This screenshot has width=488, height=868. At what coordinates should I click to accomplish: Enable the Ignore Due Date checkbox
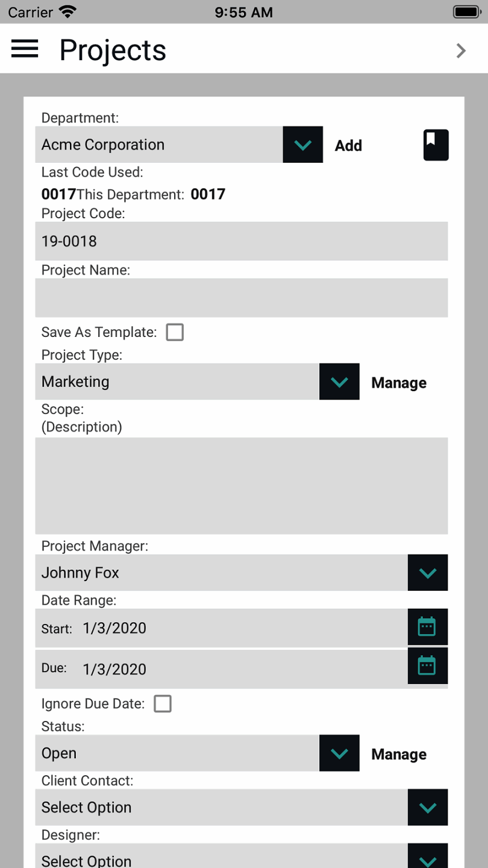(x=163, y=703)
